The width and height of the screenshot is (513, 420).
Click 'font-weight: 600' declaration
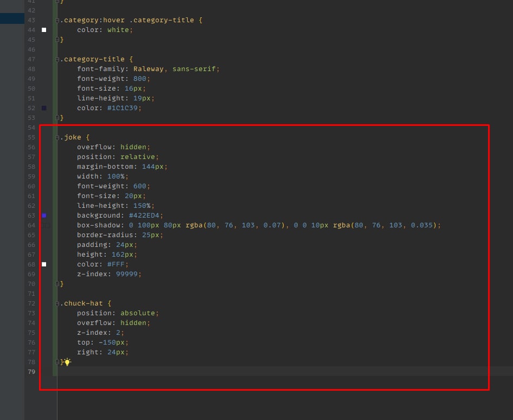(113, 186)
